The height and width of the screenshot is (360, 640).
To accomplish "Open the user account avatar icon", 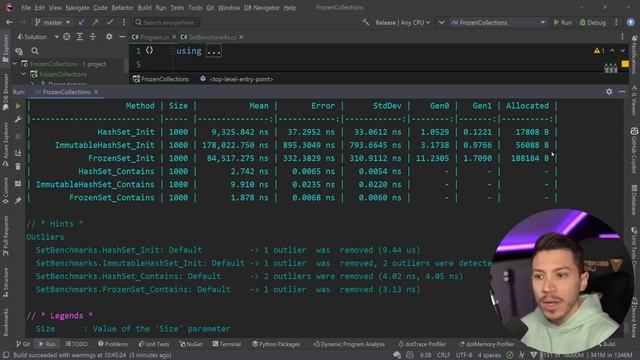I will 631,22.
